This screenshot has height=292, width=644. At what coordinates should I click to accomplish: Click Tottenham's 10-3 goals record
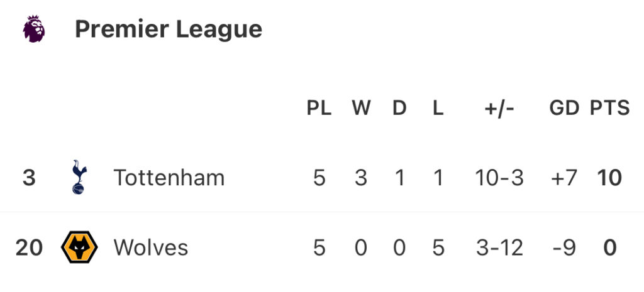click(499, 178)
